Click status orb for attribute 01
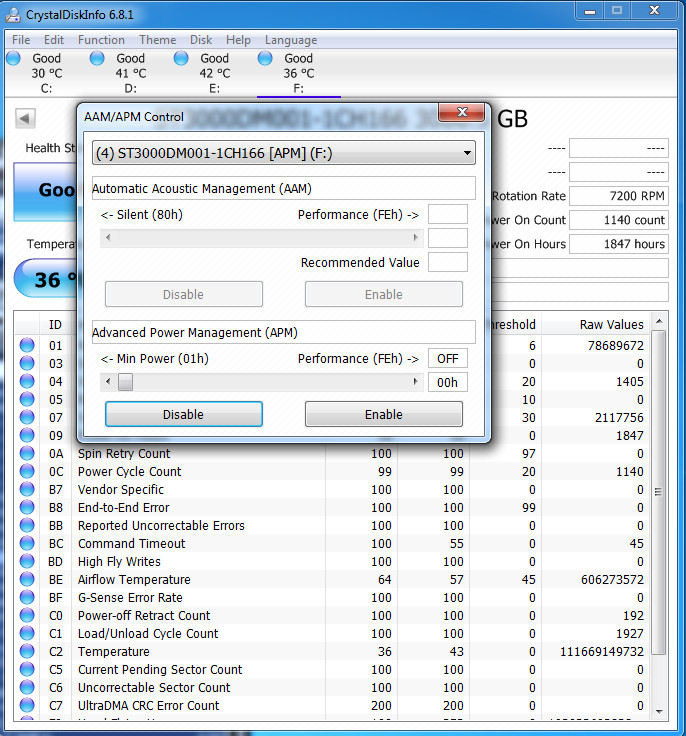 click(x=27, y=345)
